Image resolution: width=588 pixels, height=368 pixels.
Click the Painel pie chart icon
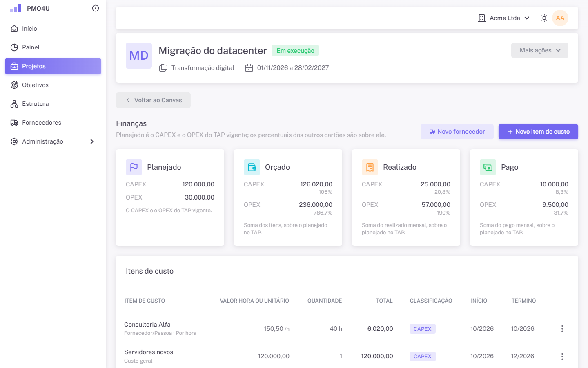14,47
